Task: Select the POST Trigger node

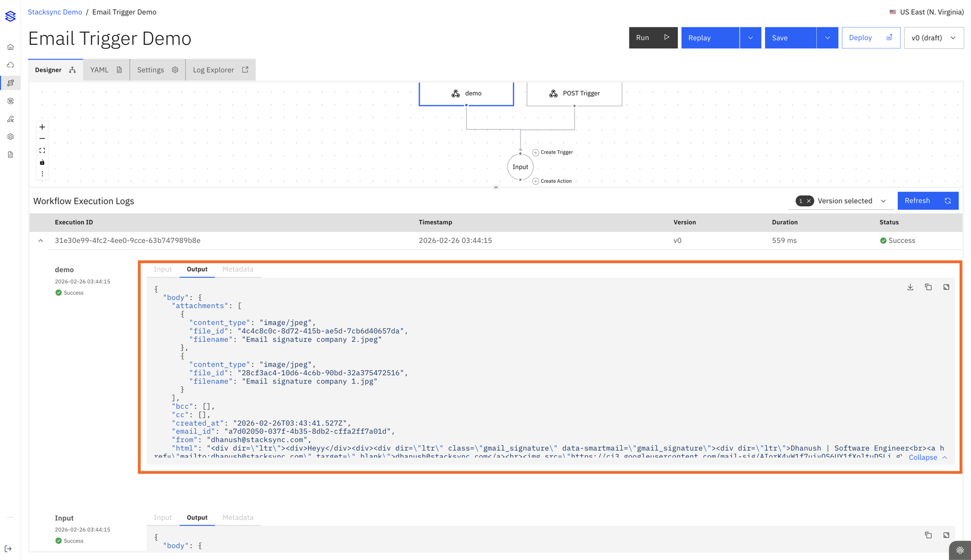Action: [574, 93]
